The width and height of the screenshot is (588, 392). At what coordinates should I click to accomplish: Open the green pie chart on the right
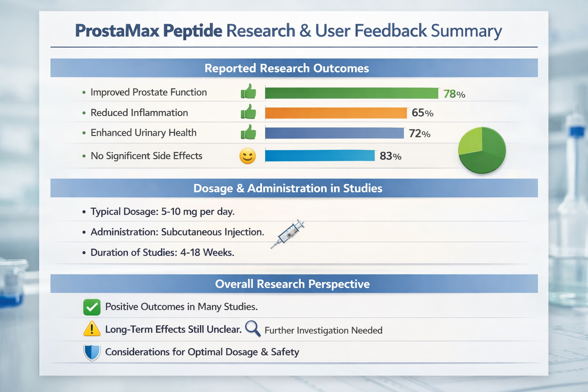pyautogui.click(x=482, y=151)
